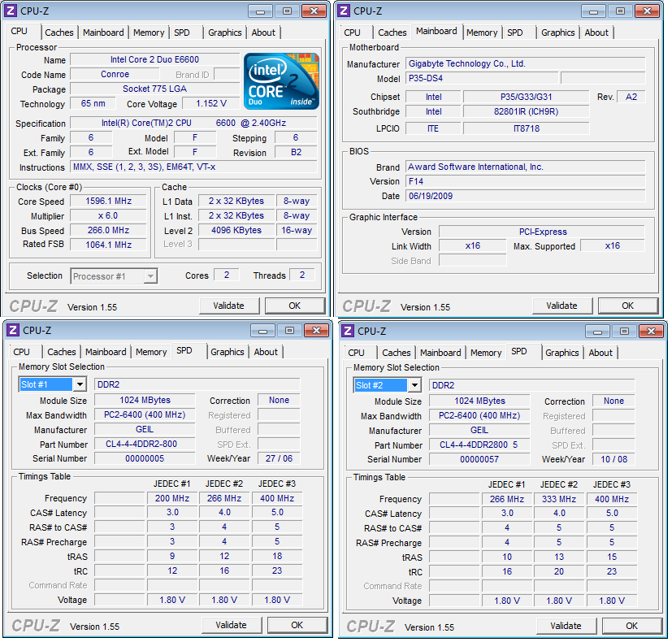Click the Rated FSB value 1064.1 MHz
This screenshot has width=672, height=642.
[x=108, y=245]
